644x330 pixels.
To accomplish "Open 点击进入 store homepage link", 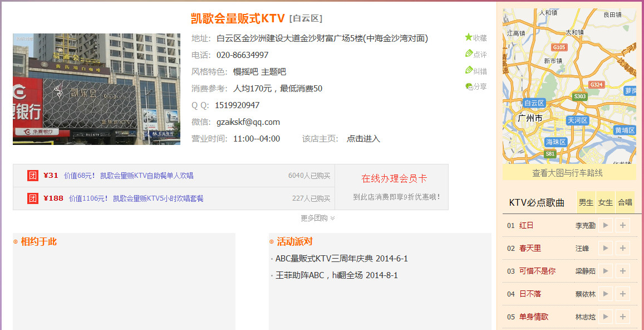I will click(x=363, y=139).
